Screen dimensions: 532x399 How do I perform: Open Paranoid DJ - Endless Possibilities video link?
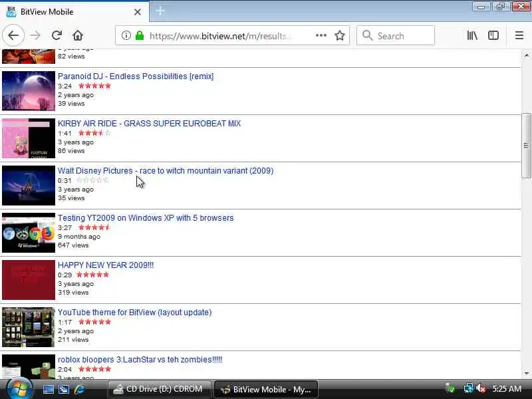click(x=136, y=76)
